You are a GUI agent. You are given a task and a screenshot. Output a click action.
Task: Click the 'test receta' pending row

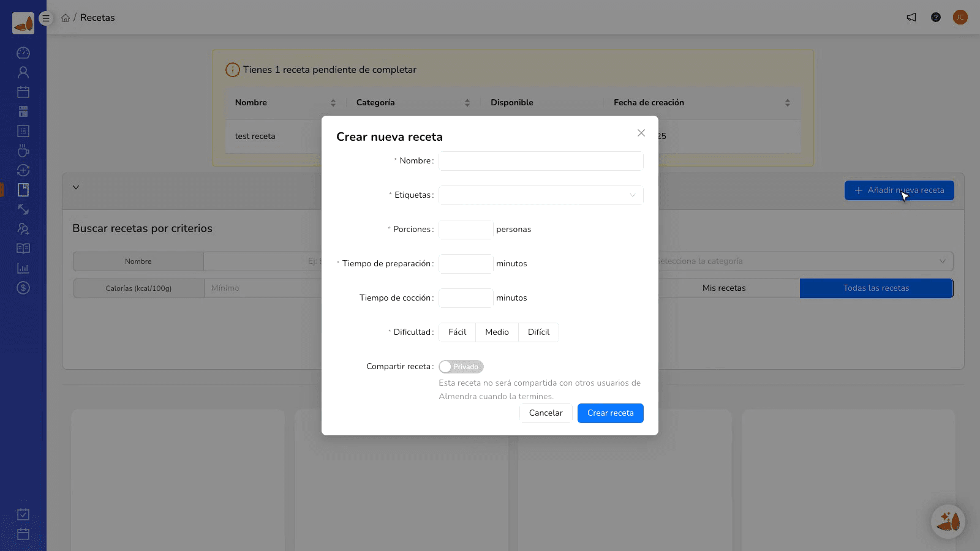click(513, 136)
